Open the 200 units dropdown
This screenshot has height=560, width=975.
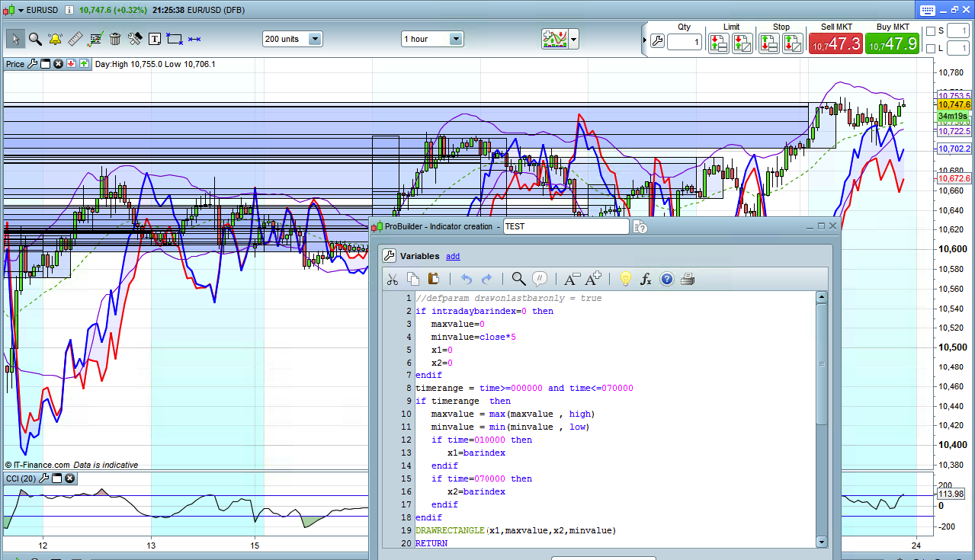pos(315,39)
